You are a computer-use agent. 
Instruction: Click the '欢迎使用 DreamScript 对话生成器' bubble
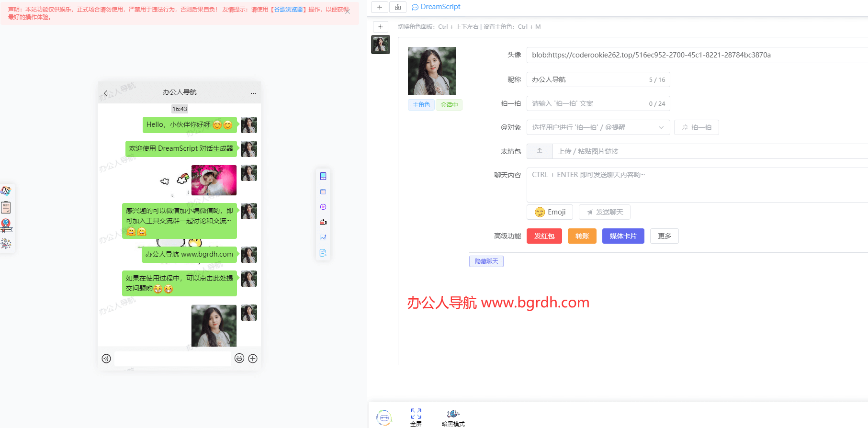pyautogui.click(x=181, y=148)
